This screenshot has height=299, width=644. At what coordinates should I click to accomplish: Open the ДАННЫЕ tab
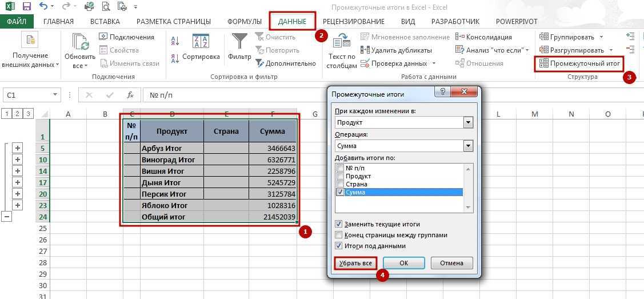(292, 21)
